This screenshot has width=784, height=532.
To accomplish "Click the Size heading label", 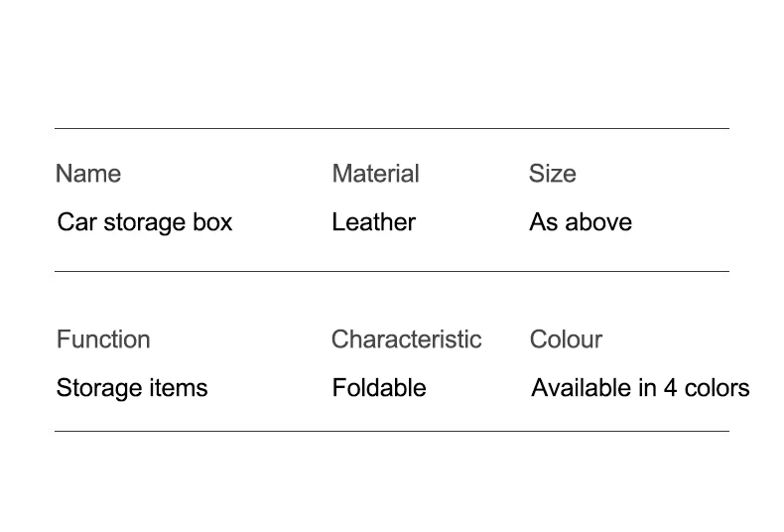I will pyautogui.click(x=553, y=174).
